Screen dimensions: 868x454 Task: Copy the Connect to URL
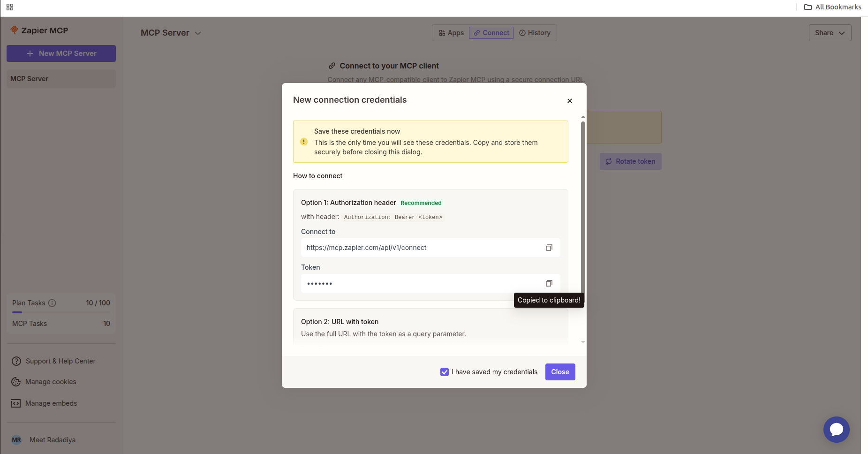pyautogui.click(x=549, y=248)
